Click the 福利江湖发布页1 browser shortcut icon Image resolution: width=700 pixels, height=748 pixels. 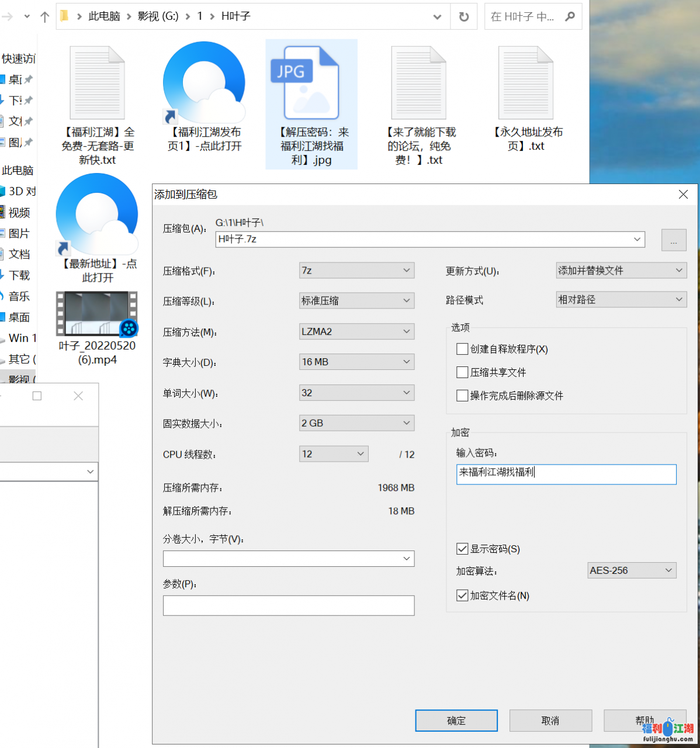[x=204, y=82]
